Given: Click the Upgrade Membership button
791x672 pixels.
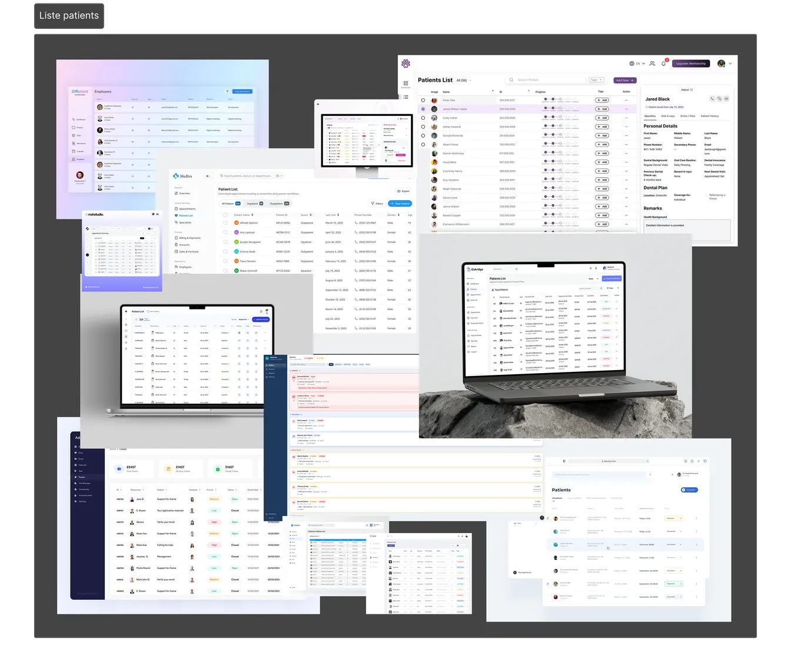Looking at the screenshot, I should (x=691, y=64).
